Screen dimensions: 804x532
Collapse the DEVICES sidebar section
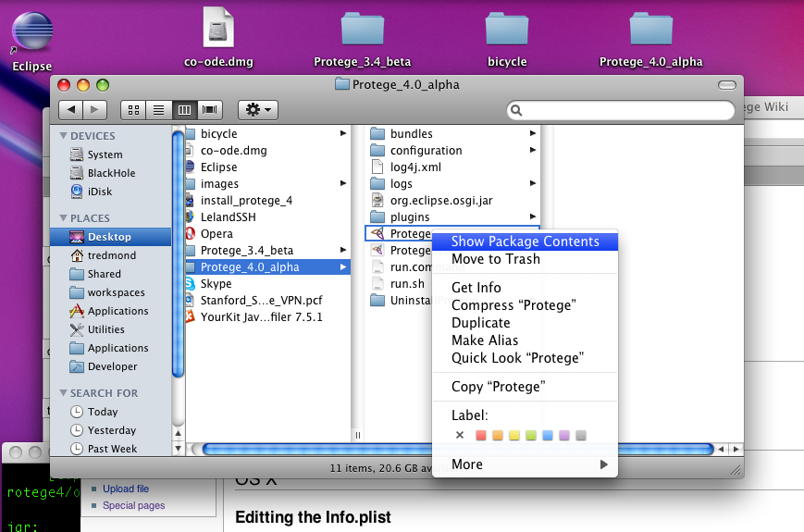(64, 136)
